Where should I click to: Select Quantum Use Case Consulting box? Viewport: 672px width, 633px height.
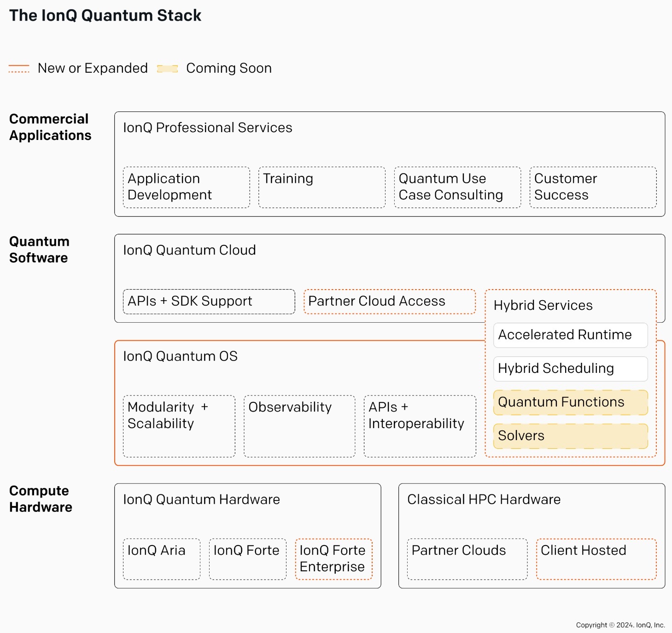(x=457, y=187)
